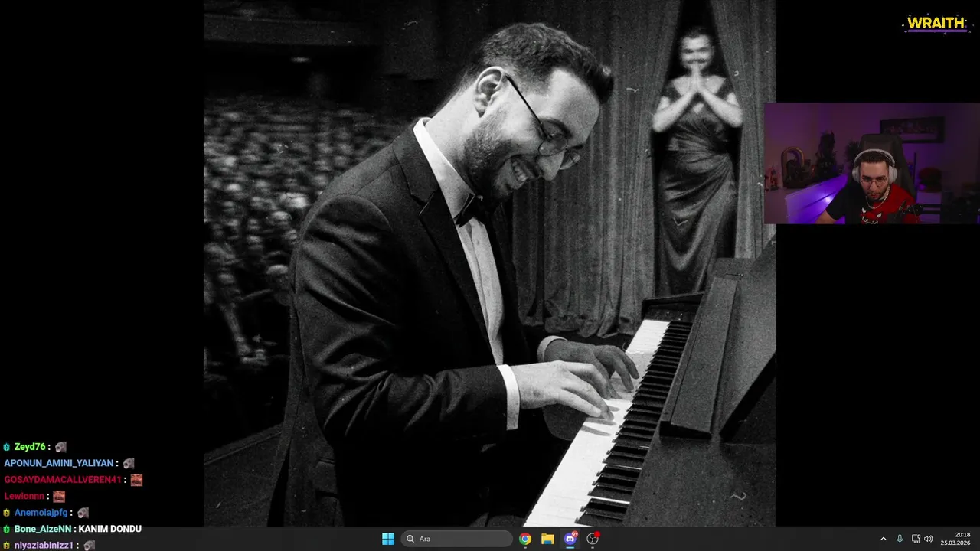980x551 pixels.
Task: Open the Windows Start menu
Action: (388, 539)
